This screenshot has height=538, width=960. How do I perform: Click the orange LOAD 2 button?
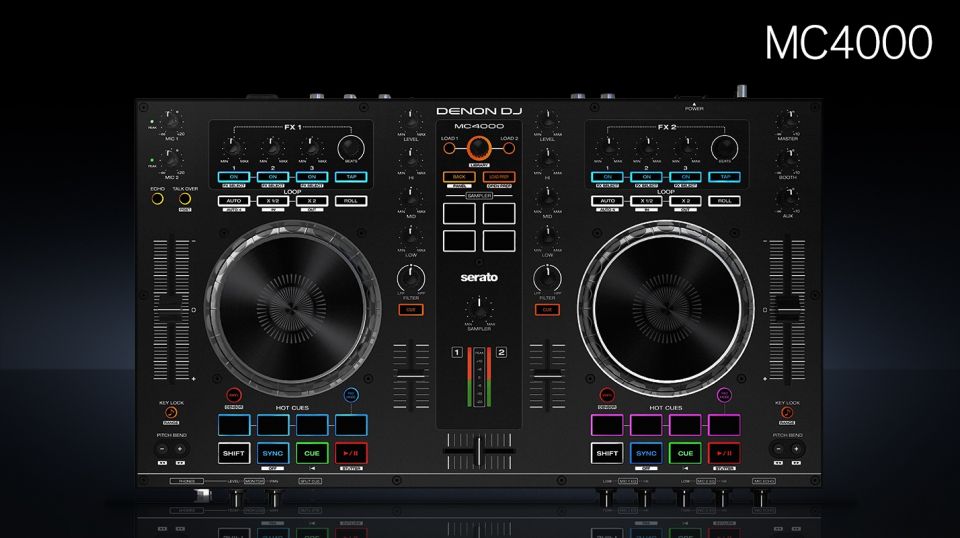[510, 148]
